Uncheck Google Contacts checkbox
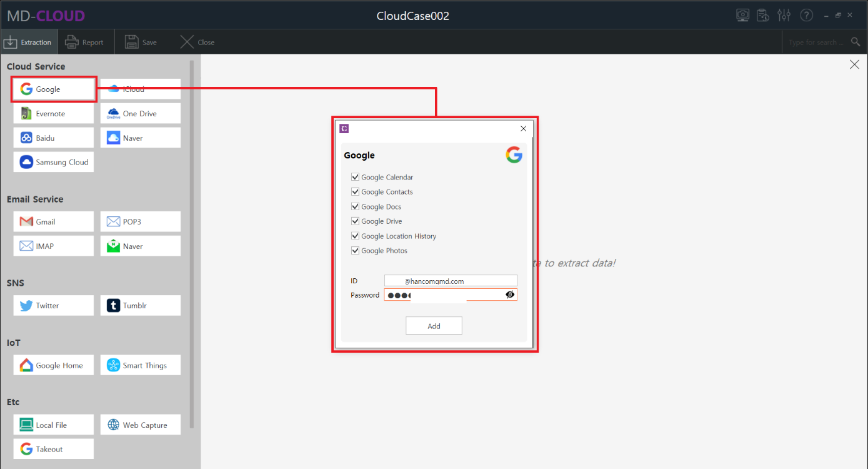 tap(355, 192)
